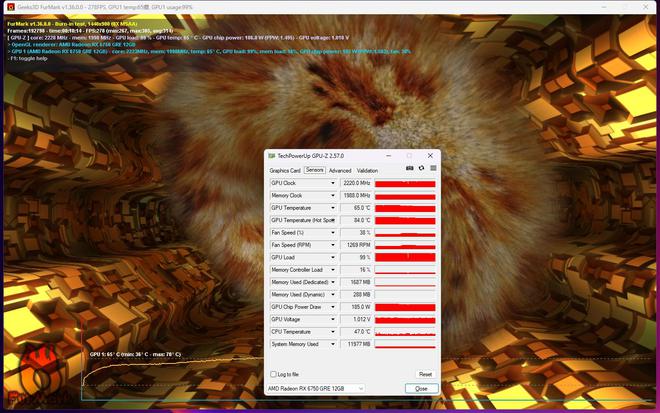The height and width of the screenshot is (413, 660).
Task: Click the 99 % GPU load value
Action: [x=357, y=257]
